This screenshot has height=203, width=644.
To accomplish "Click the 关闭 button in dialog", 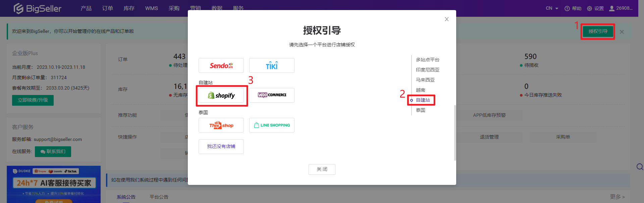I will (322, 169).
